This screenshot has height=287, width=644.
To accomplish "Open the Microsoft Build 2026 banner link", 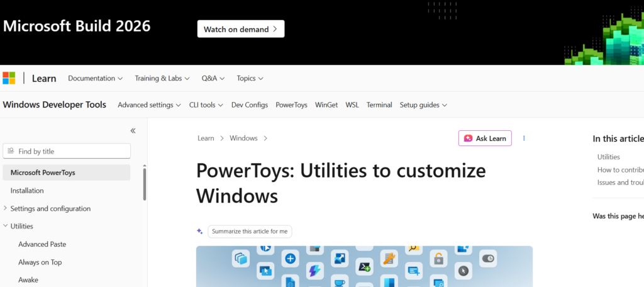I will [x=77, y=26].
